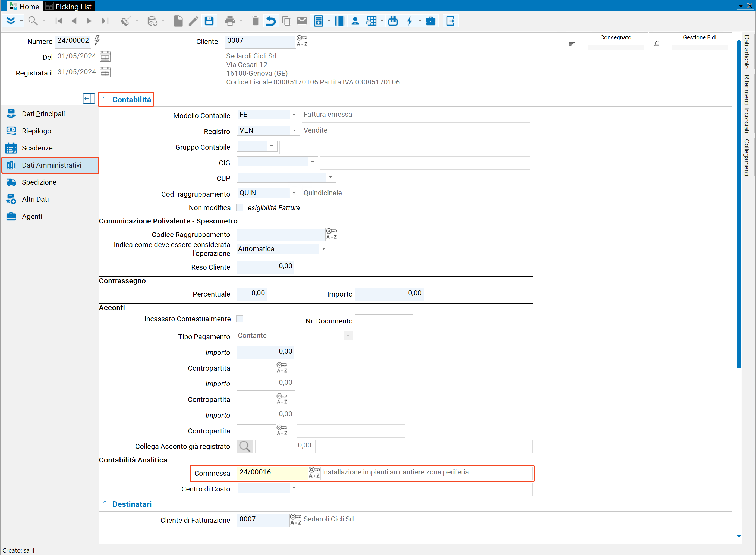
Task: Save with the floppy disk icon
Action: [209, 21]
